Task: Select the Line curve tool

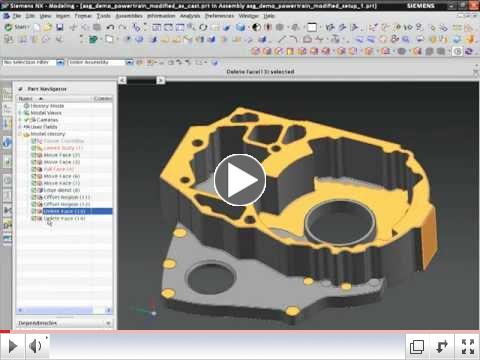Action: click(x=282, y=39)
